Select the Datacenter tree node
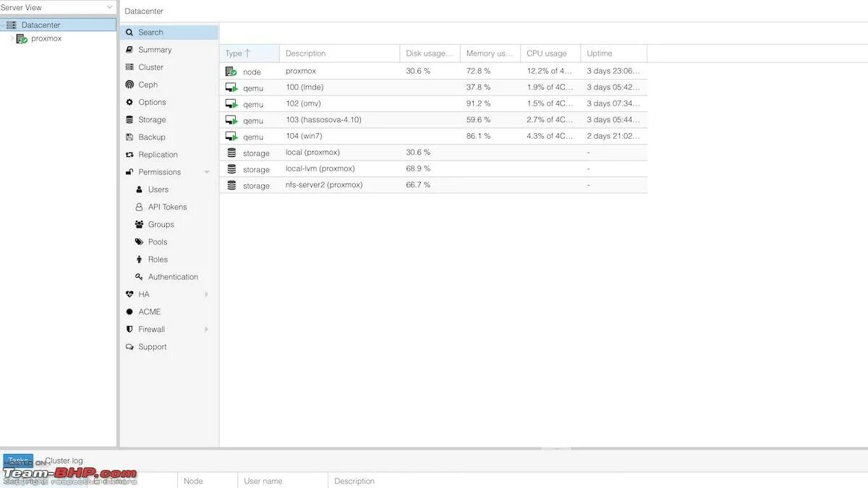The height and width of the screenshot is (488, 868). pos(58,25)
